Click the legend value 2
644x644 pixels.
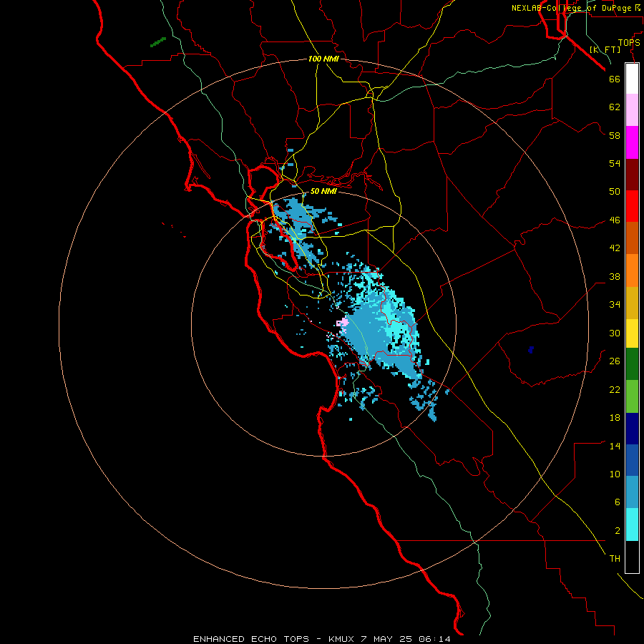[618, 531]
